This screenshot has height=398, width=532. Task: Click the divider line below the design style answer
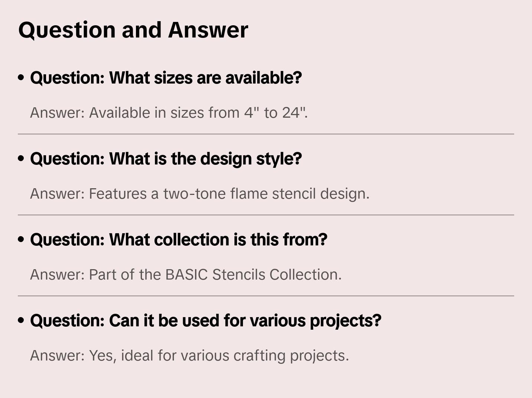coord(266,215)
